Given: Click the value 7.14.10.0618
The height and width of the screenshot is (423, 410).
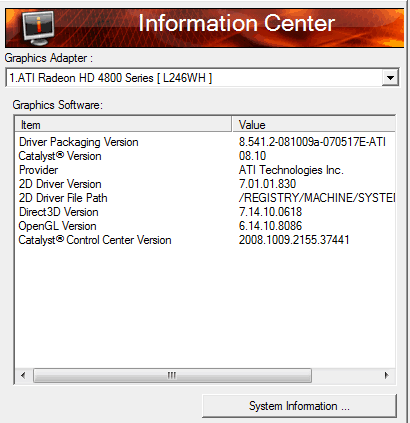Looking at the screenshot, I should (x=270, y=212).
